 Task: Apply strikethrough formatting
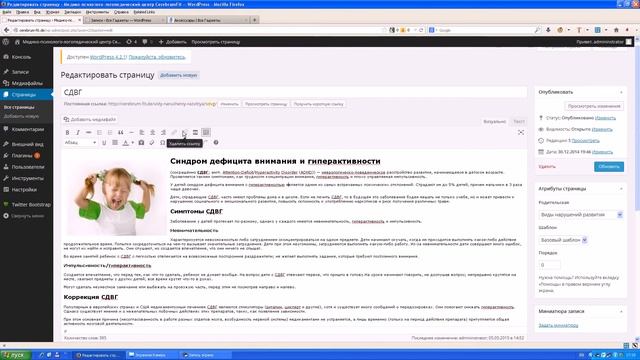pos(89,132)
